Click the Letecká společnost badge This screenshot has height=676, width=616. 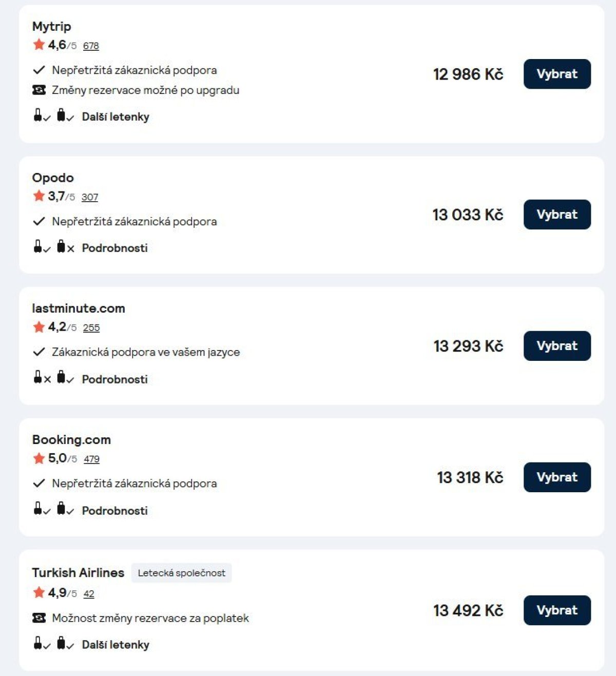click(x=182, y=573)
